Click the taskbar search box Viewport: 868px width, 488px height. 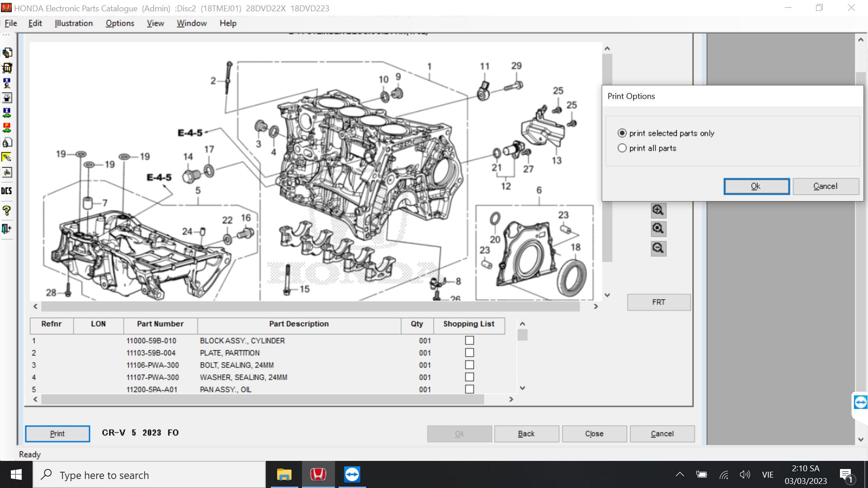click(x=149, y=475)
